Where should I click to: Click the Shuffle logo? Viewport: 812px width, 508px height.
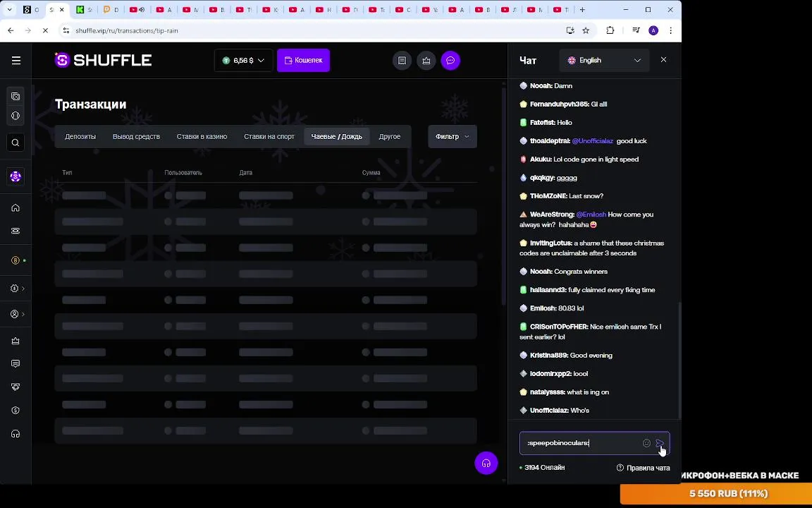(x=103, y=60)
